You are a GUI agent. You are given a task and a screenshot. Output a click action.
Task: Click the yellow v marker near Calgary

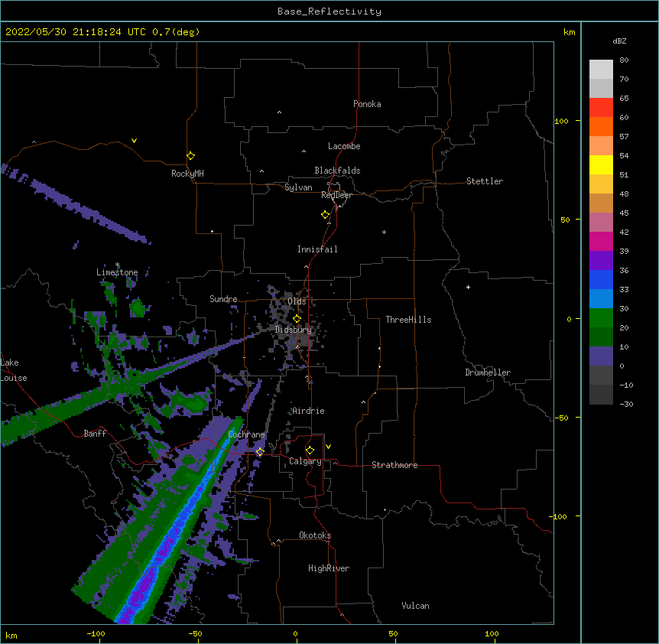click(x=328, y=447)
